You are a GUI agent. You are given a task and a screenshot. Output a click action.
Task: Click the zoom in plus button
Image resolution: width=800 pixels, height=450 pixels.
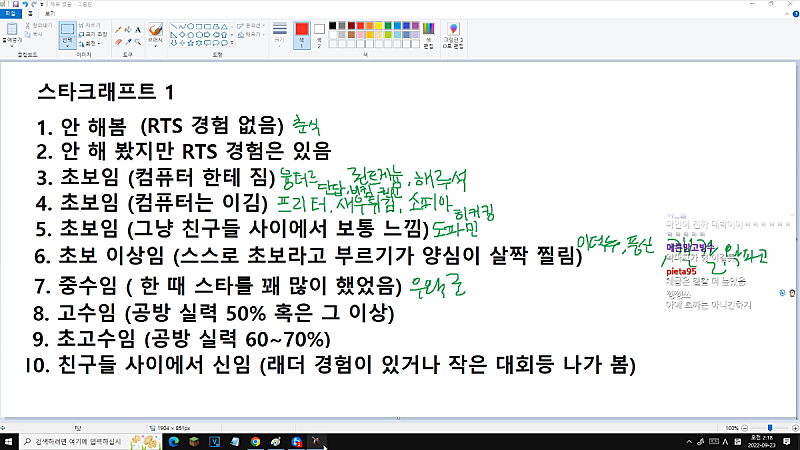(x=795, y=428)
